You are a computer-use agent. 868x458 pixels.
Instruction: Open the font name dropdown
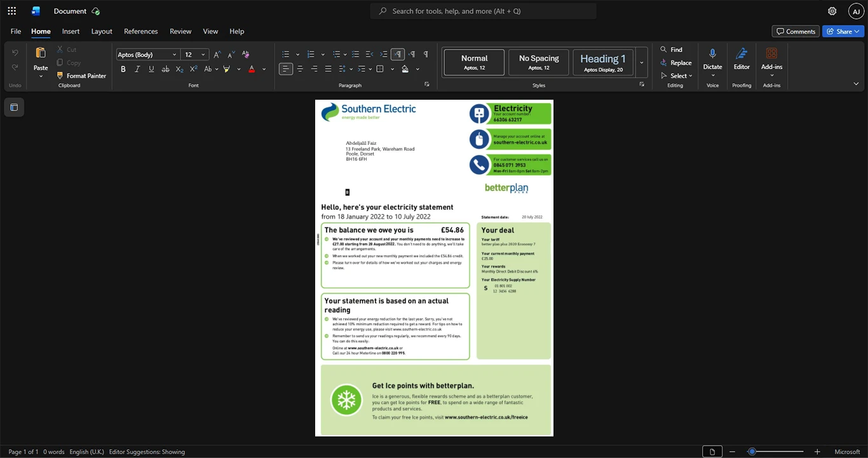(x=175, y=55)
